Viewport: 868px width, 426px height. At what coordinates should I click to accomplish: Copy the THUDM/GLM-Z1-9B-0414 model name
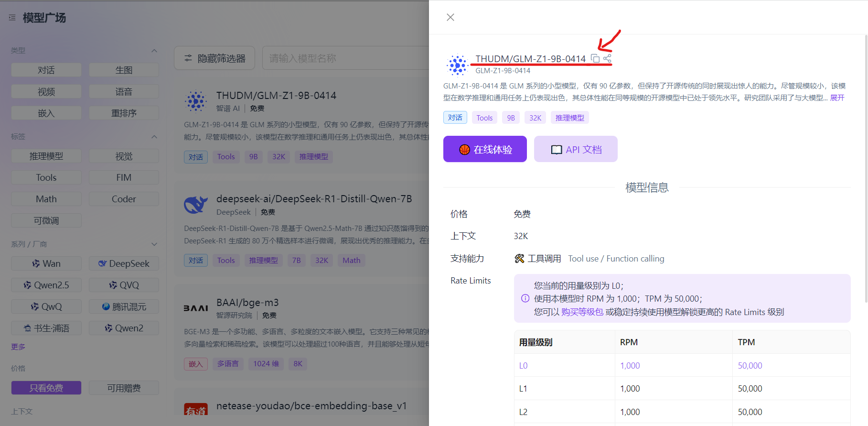pos(595,58)
